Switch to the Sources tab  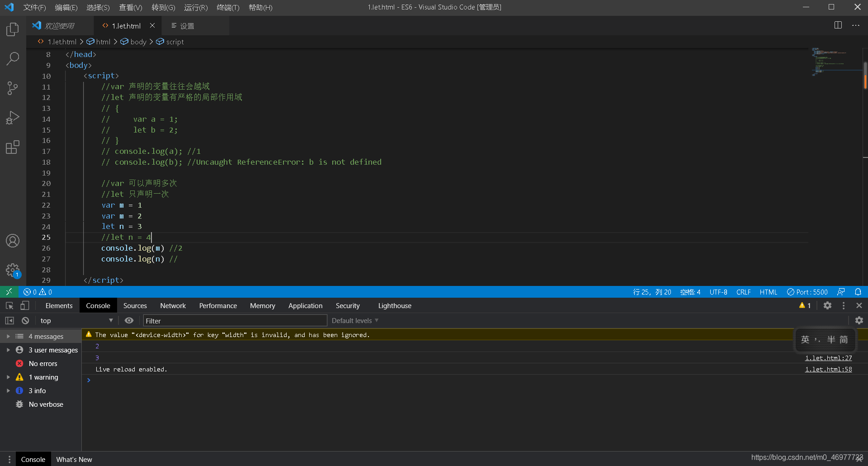point(135,306)
